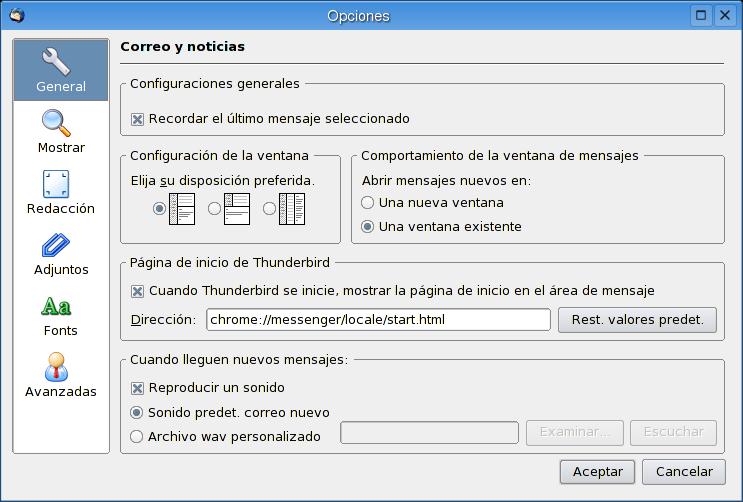Select the wide layout thumbnail icon
Viewport: 743px width, 502px height.
[237, 209]
